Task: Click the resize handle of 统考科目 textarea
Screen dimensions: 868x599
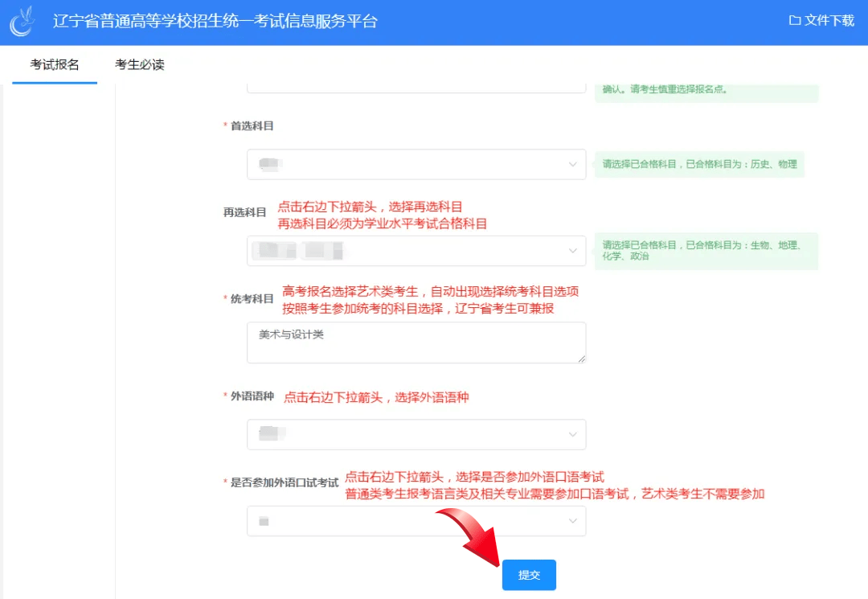Action: pos(581,358)
